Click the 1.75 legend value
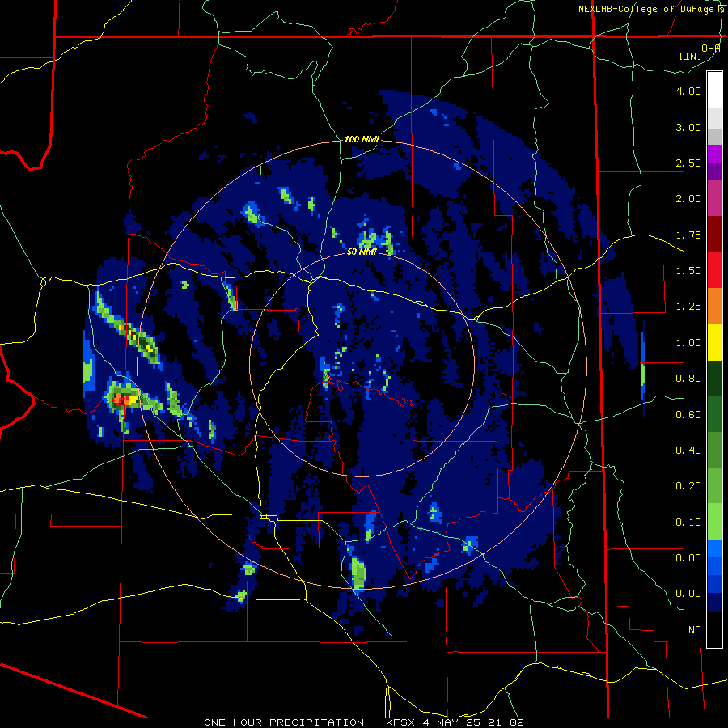This screenshot has height=728, width=728. point(688,235)
